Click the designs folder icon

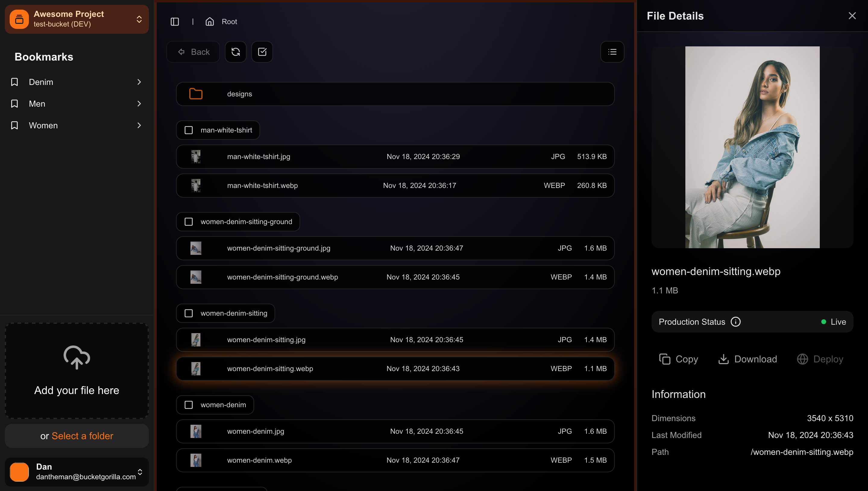[x=196, y=94]
